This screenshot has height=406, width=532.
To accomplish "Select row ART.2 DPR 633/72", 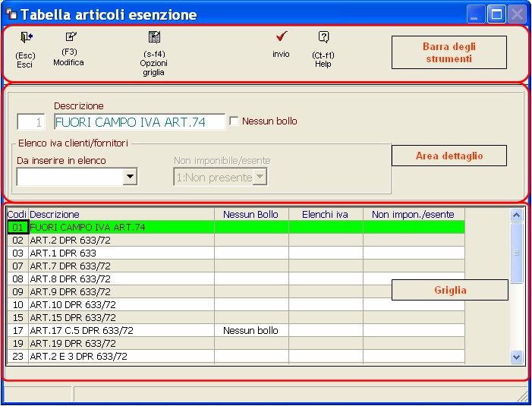I will (236, 240).
